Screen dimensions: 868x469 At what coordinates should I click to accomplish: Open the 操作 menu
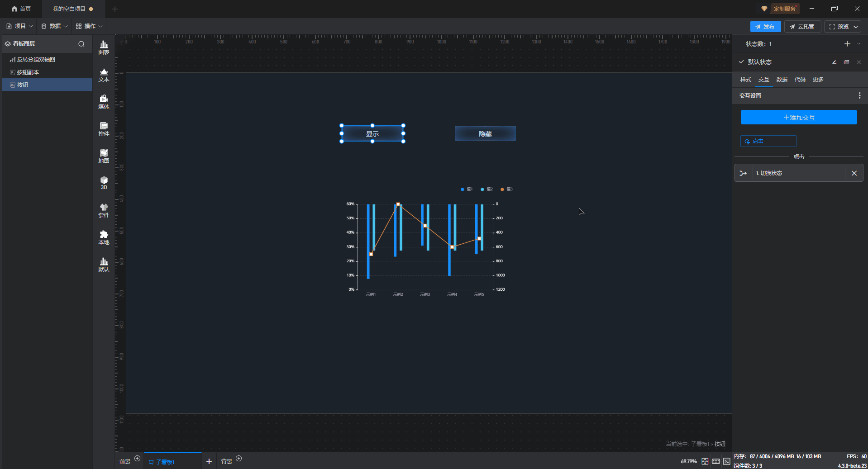point(89,26)
